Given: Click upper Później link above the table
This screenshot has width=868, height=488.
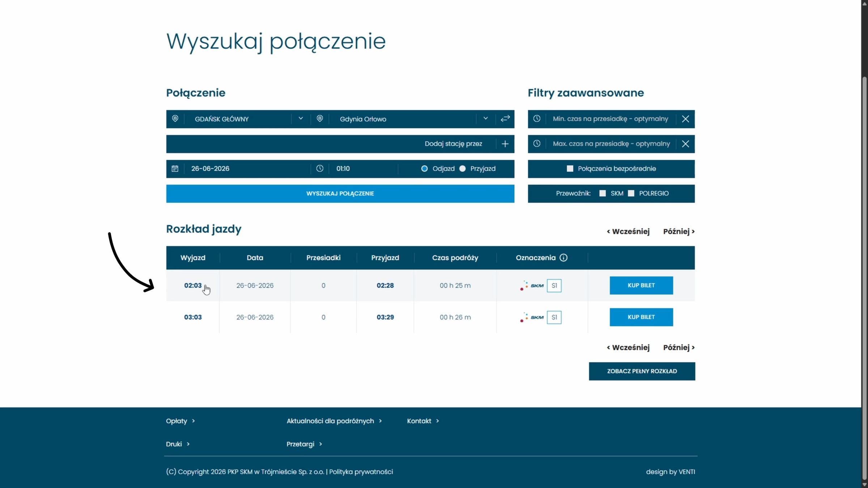Looking at the screenshot, I should click(679, 231).
